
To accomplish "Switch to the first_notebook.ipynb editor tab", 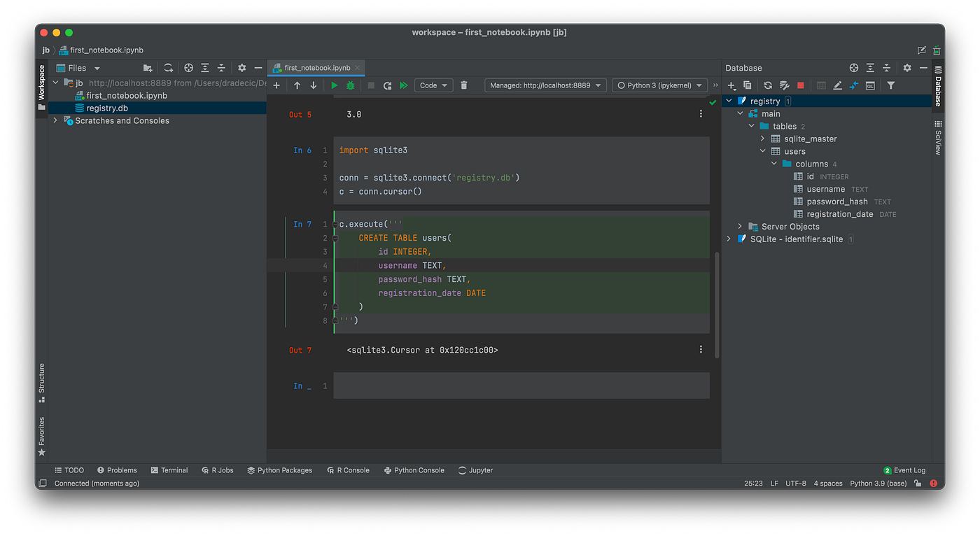I will (x=316, y=68).
